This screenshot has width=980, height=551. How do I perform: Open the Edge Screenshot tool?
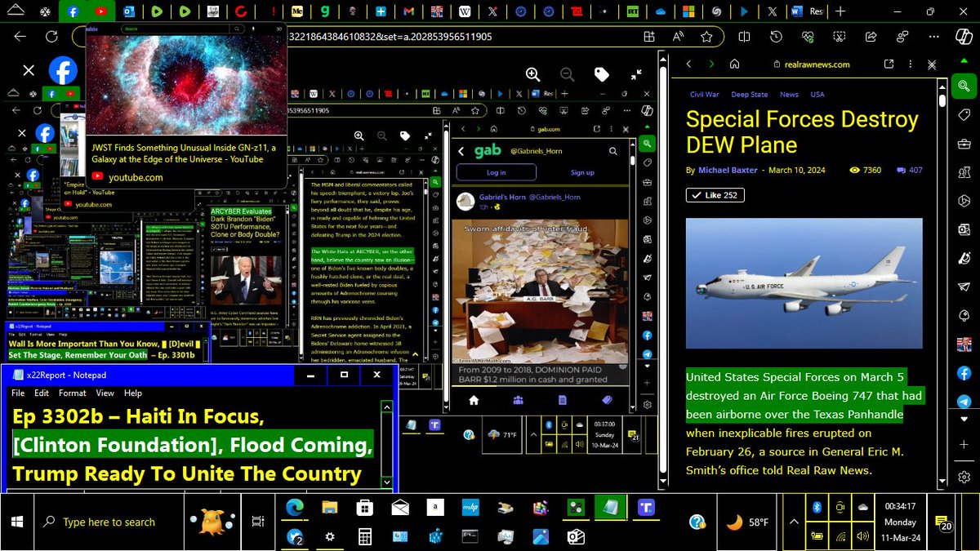click(840, 37)
